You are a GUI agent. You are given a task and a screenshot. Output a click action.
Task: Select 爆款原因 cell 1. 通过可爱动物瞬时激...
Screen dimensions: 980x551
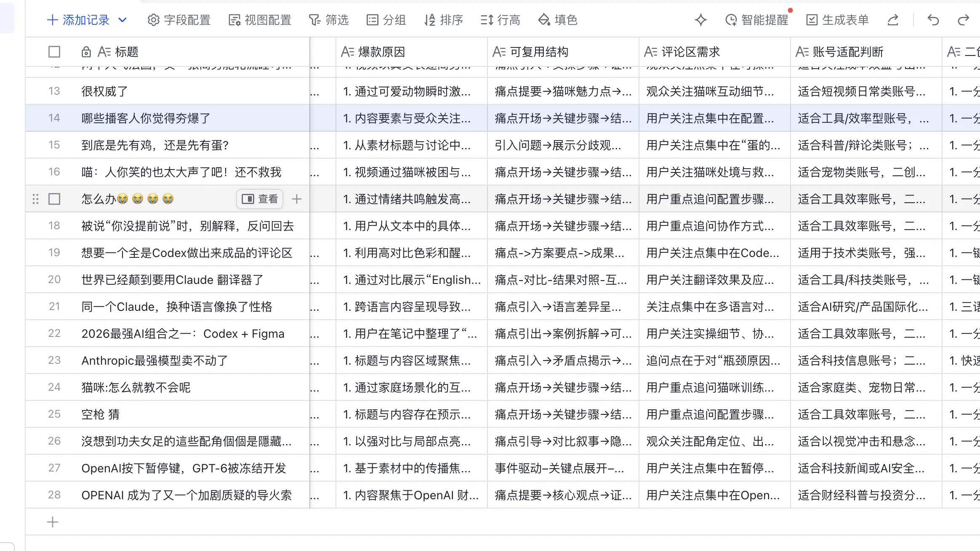pyautogui.click(x=411, y=91)
